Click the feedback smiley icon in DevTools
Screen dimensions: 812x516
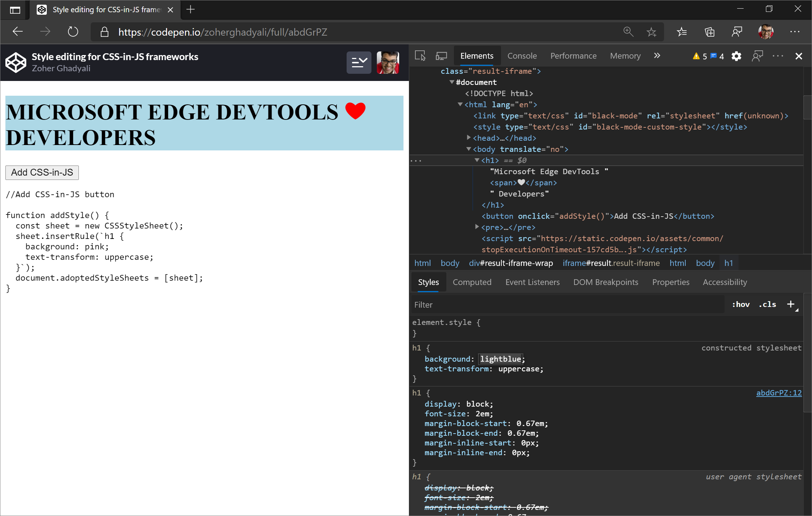pyautogui.click(x=758, y=55)
